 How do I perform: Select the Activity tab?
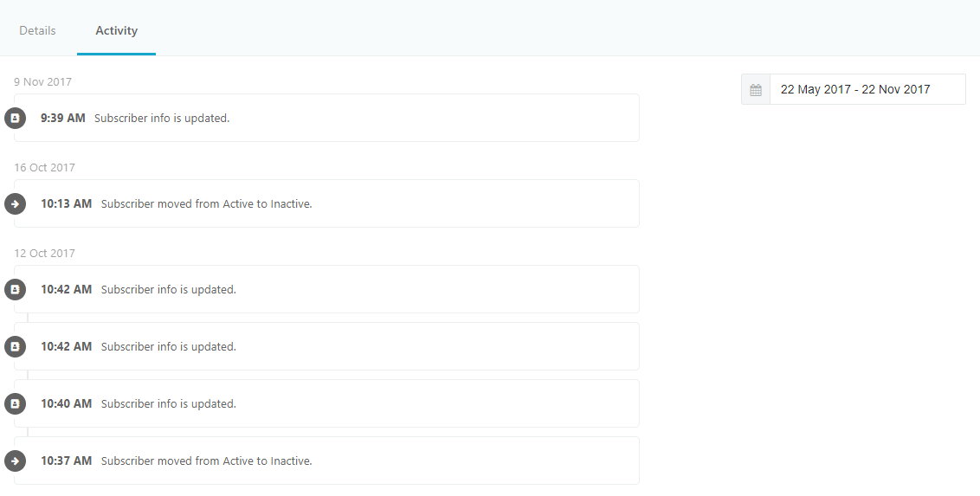[116, 30]
